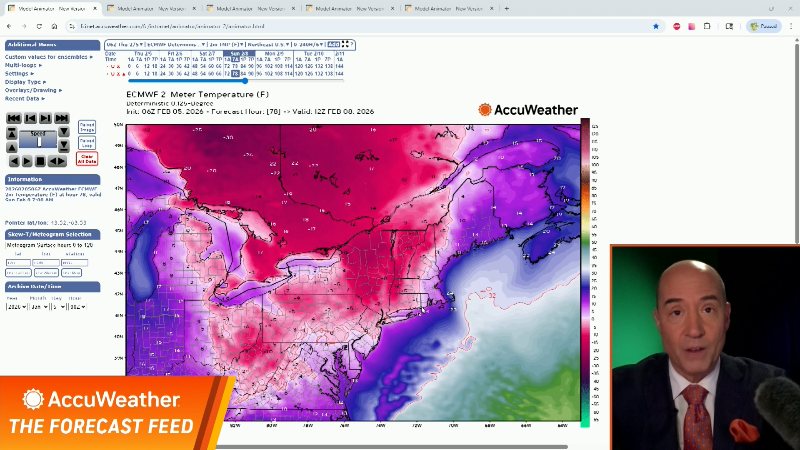
Task: Open the Settings menu in the sidebar
Action: point(19,73)
